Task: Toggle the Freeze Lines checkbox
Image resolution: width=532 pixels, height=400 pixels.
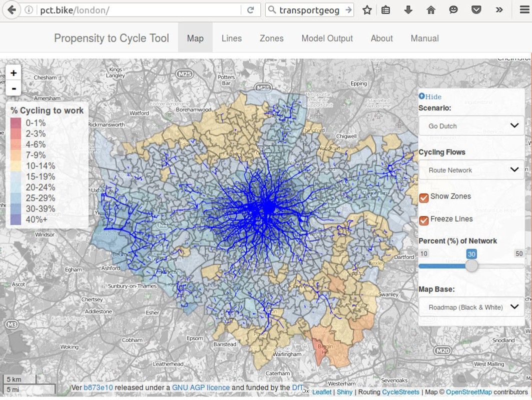Action: (424, 220)
